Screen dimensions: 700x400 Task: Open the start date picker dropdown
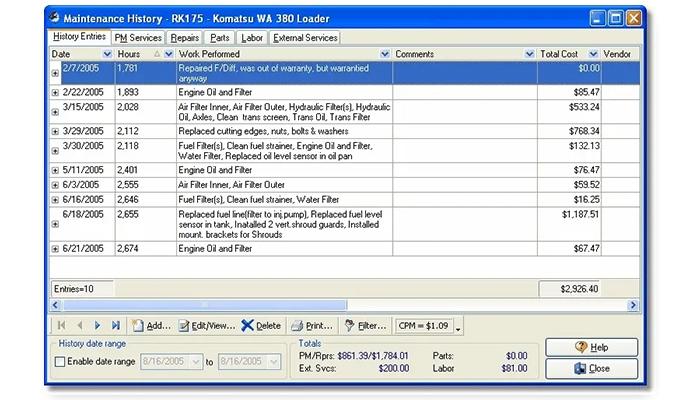pyautogui.click(x=196, y=362)
